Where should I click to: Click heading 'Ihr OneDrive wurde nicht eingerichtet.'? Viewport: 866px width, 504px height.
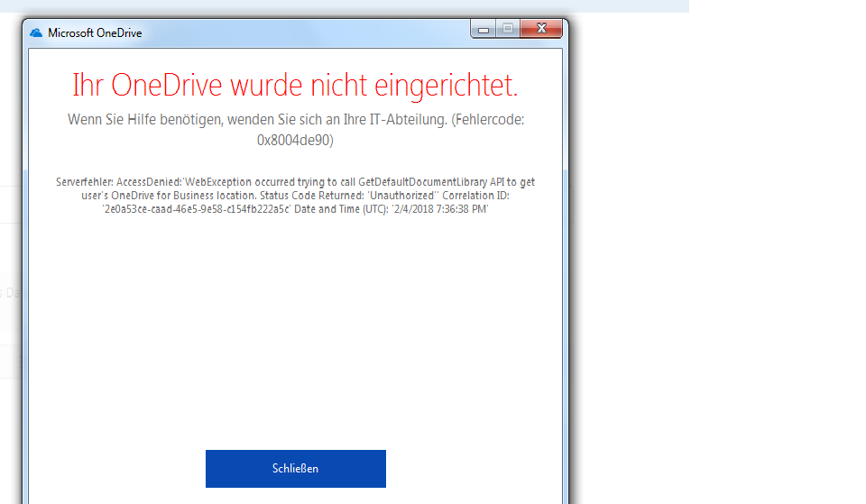coord(295,86)
